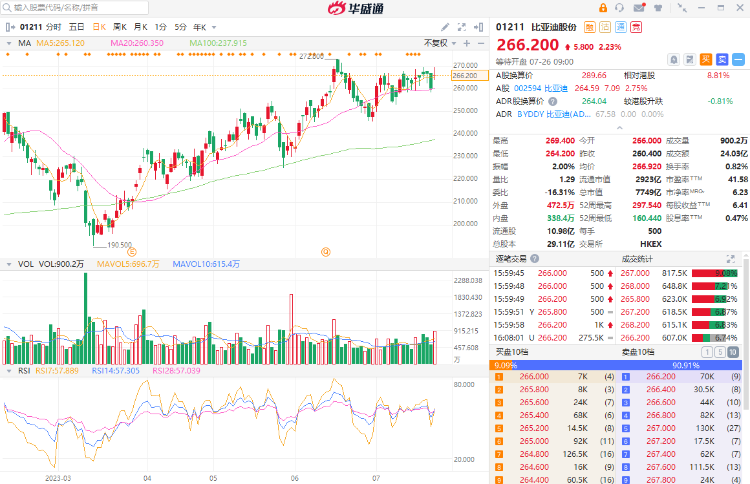Image resolution: width=750 pixels, height=484 pixels.
Task: Show 1-level order book depth
Action: point(706,352)
